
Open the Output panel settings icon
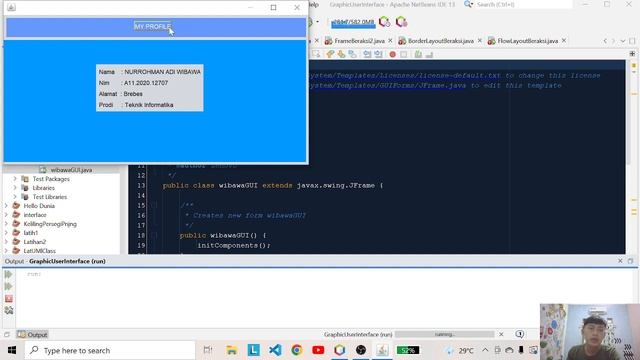pyautogui.click(x=9, y=311)
